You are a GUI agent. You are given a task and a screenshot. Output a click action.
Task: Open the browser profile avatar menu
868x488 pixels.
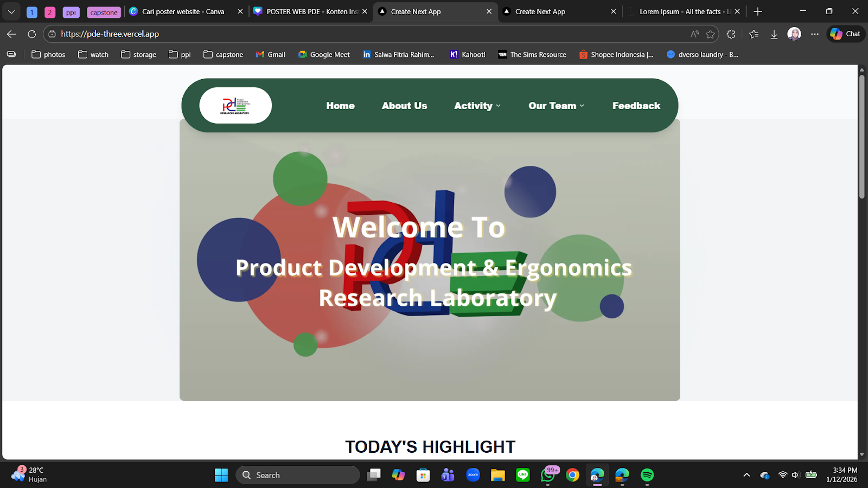pyautogui.click(x=794, y=34)
